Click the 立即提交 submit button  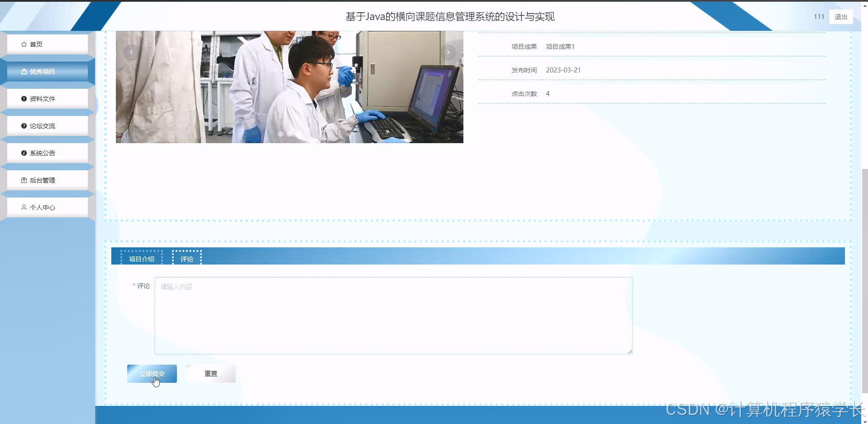tap(152, 373)
